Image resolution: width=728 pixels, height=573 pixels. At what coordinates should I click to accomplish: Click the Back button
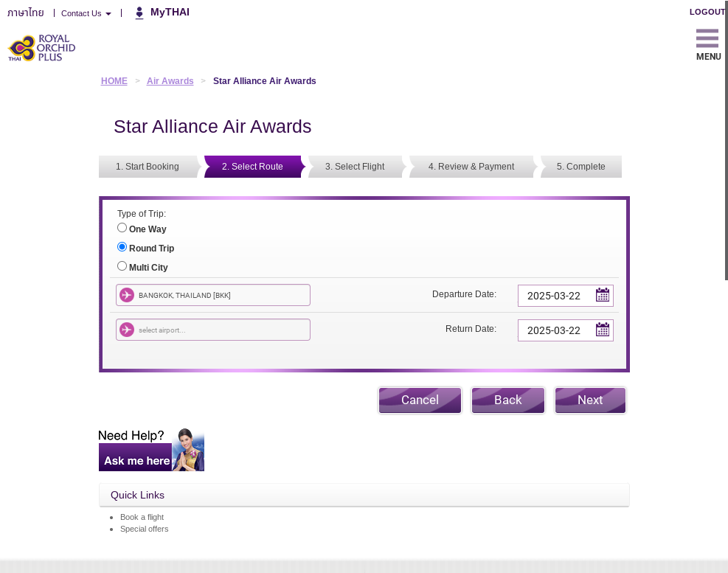click(508, 400)
